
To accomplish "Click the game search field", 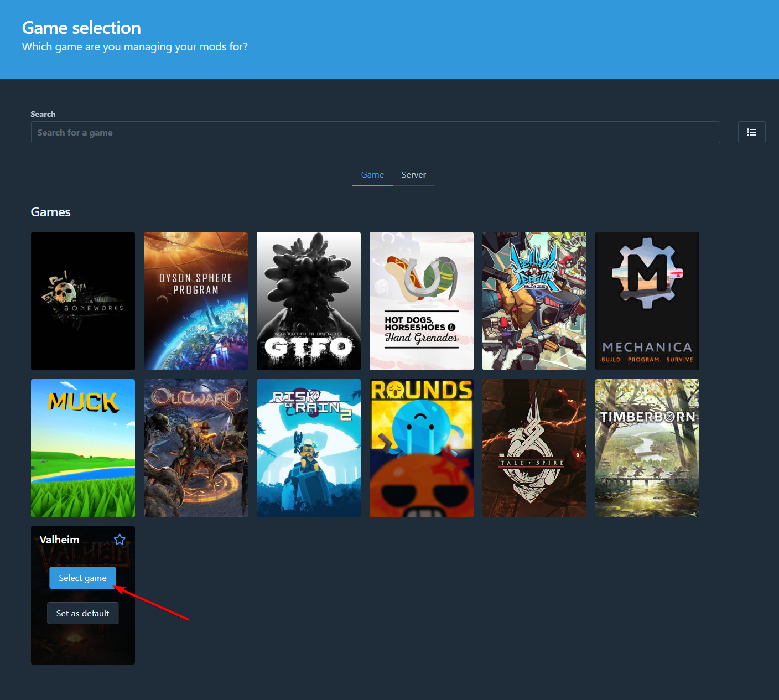I will tap(375, 132).
